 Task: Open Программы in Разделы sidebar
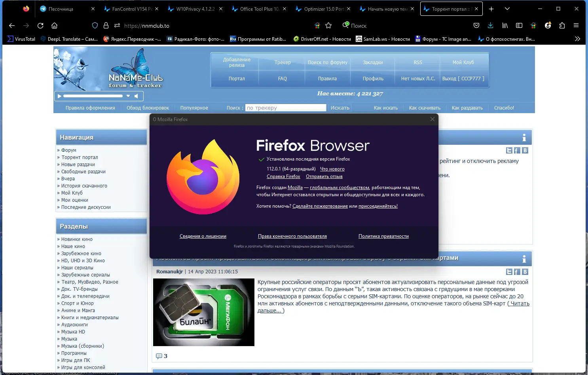[x=74, y=353]
